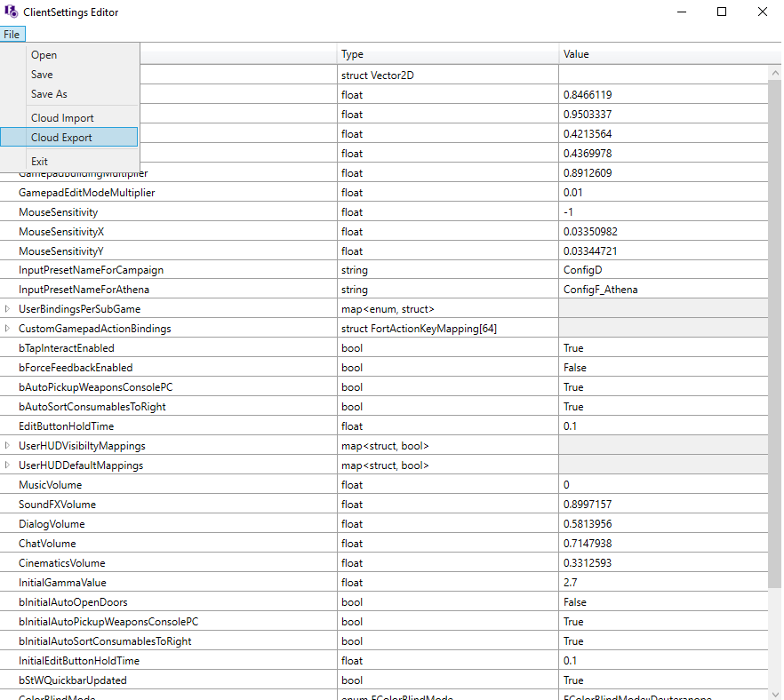
Task: Select bInitialAutoOpenDoors row name
Action: [73, 601]
